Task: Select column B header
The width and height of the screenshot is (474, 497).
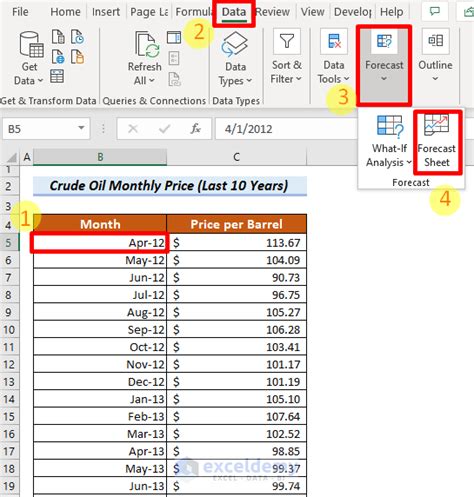Action: (100, 157)
